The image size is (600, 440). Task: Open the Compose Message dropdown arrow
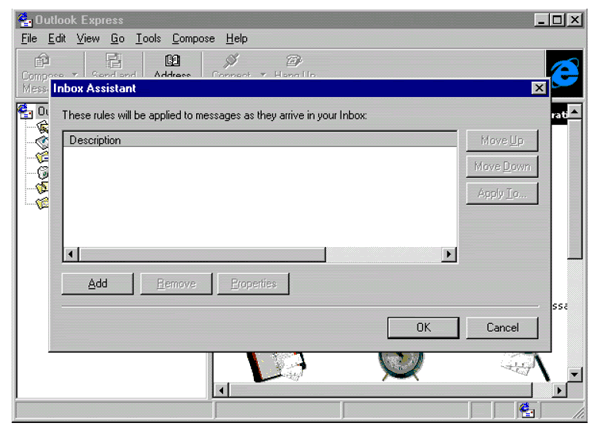pyautogui.click(x=75, y=75)
